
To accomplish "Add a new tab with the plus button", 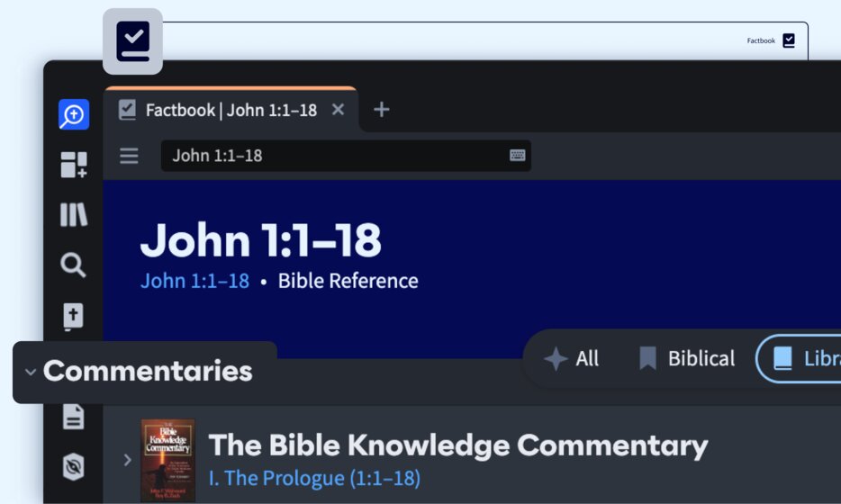I will [382, 110].
